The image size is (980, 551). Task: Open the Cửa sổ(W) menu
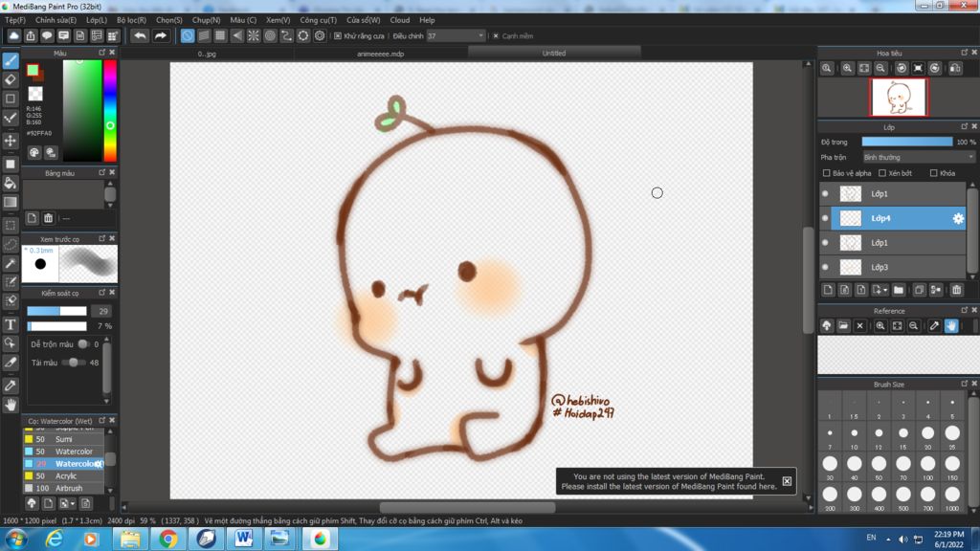tap(363, 20)
